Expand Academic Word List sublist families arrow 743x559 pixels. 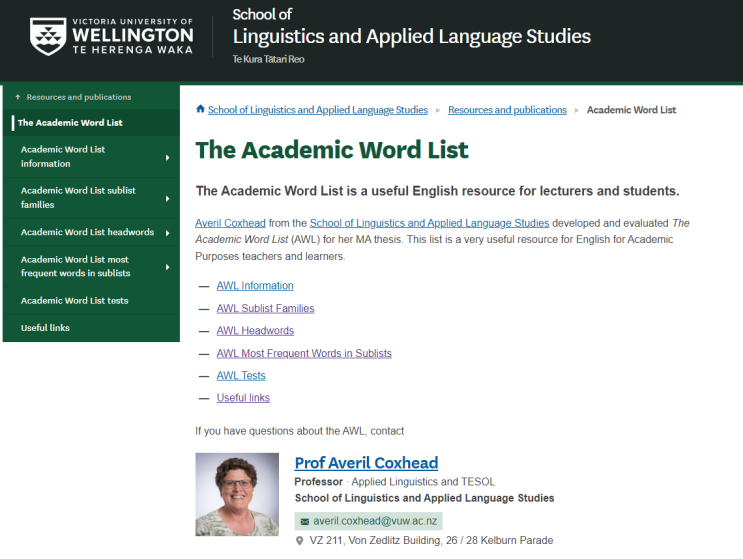pyautogui.click(x=167, y=198)
